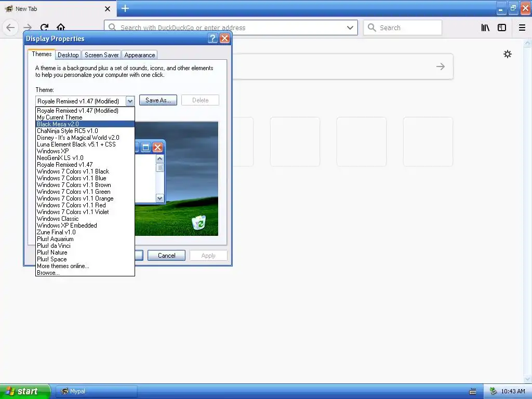Click the browser forward arrow button

click(x=28, y=28)
